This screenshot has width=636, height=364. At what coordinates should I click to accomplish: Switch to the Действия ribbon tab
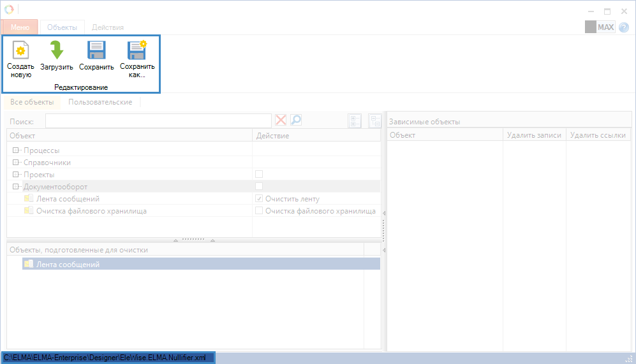click(x=107, y=27)
